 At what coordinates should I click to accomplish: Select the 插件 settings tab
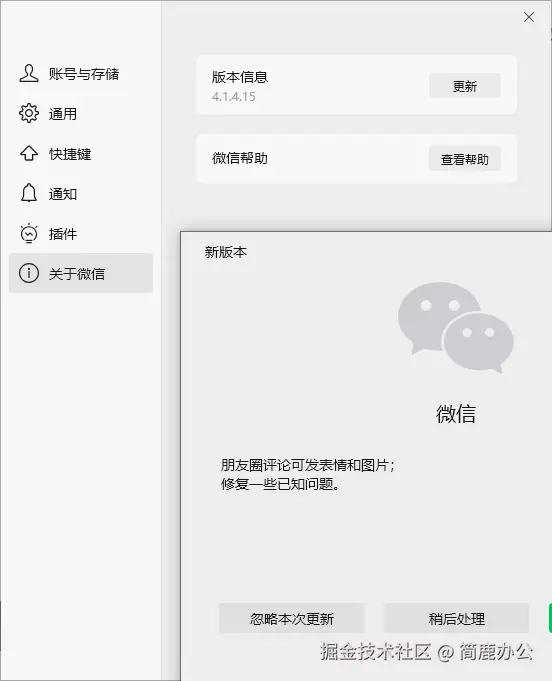coord(81,234)
